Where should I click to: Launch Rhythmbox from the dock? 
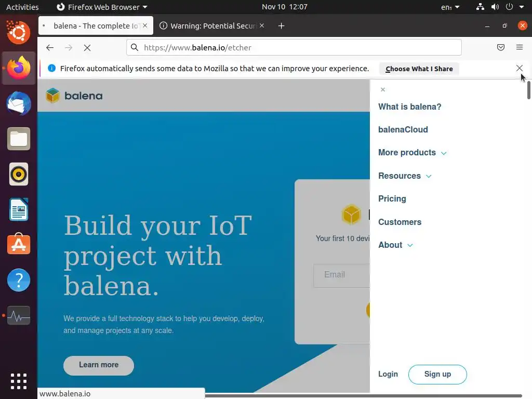pos(19,175)
